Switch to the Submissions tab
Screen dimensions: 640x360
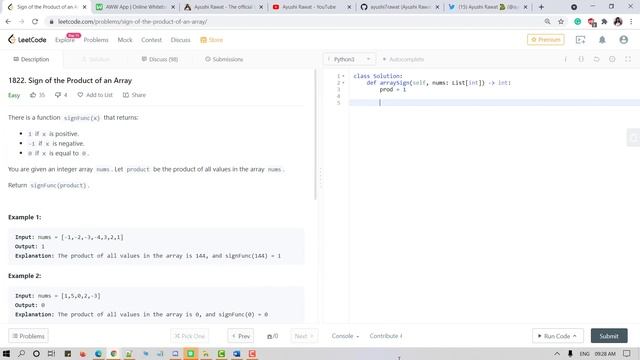224,59
